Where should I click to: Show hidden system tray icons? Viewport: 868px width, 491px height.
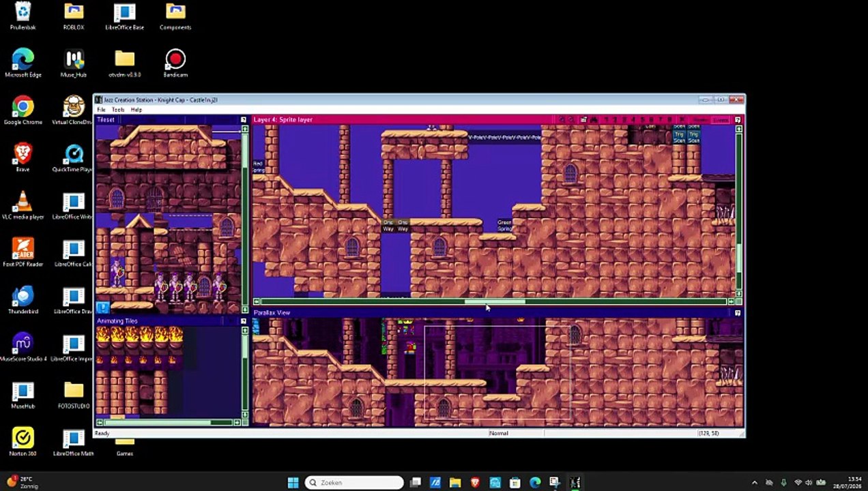pos(754,482)
